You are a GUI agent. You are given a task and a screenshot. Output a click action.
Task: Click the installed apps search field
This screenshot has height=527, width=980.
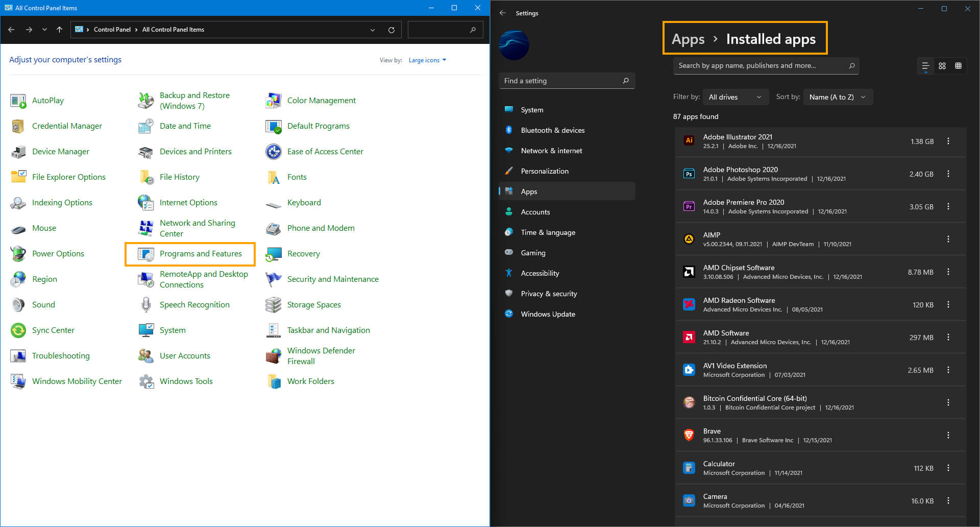(766, 65)
